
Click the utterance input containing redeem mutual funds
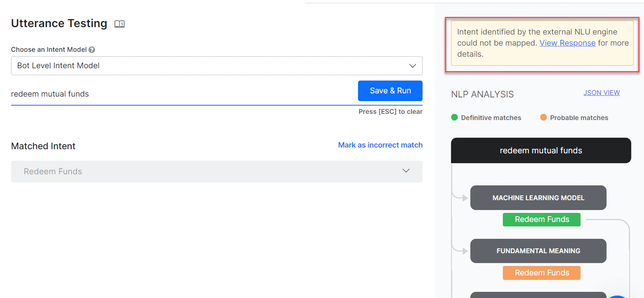pyautogui.click(x=165, y=94)
